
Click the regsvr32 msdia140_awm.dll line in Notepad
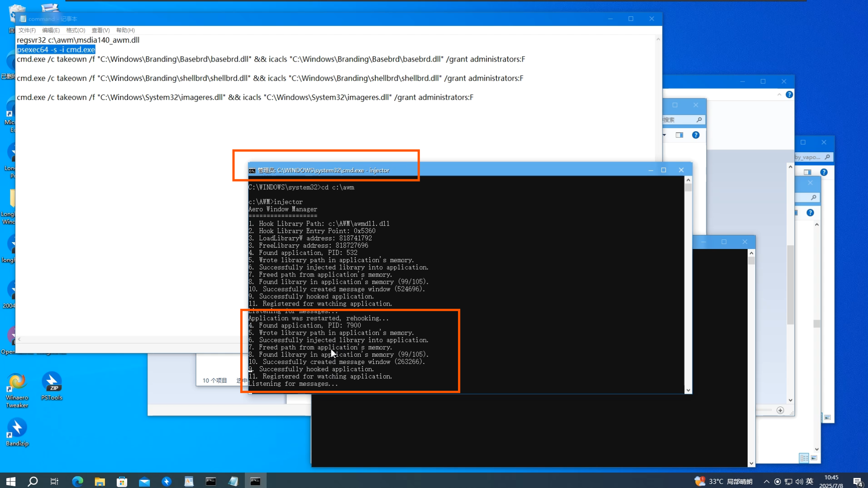pyautogui.click(x=78, y=40)
